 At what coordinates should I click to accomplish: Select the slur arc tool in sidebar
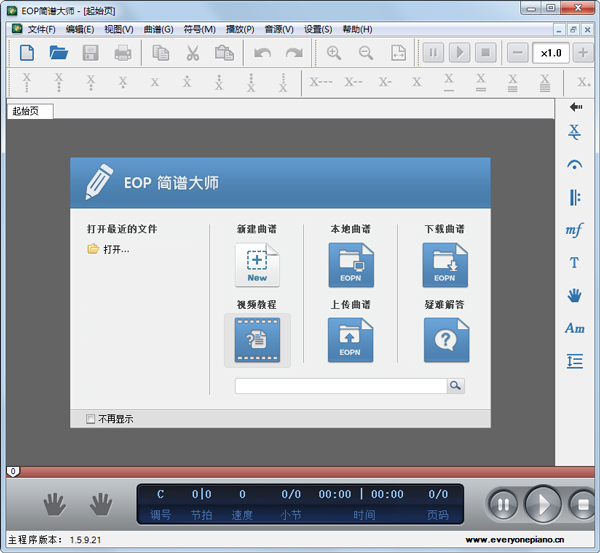[x=574, y=165]
